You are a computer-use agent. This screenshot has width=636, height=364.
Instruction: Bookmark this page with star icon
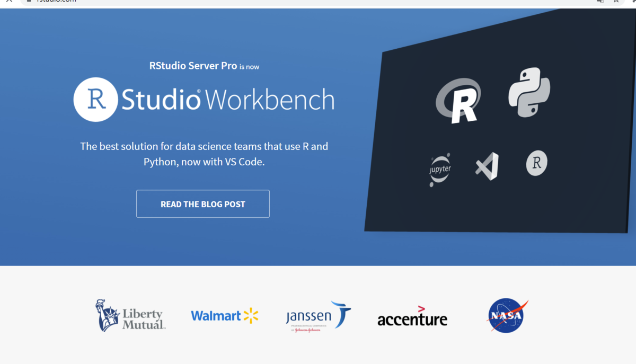click(616, 2)
